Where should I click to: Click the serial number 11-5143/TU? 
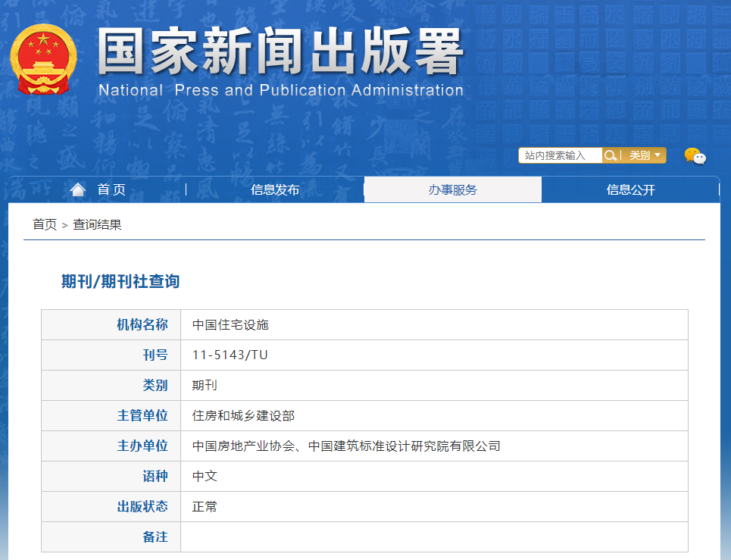(230, 355)
